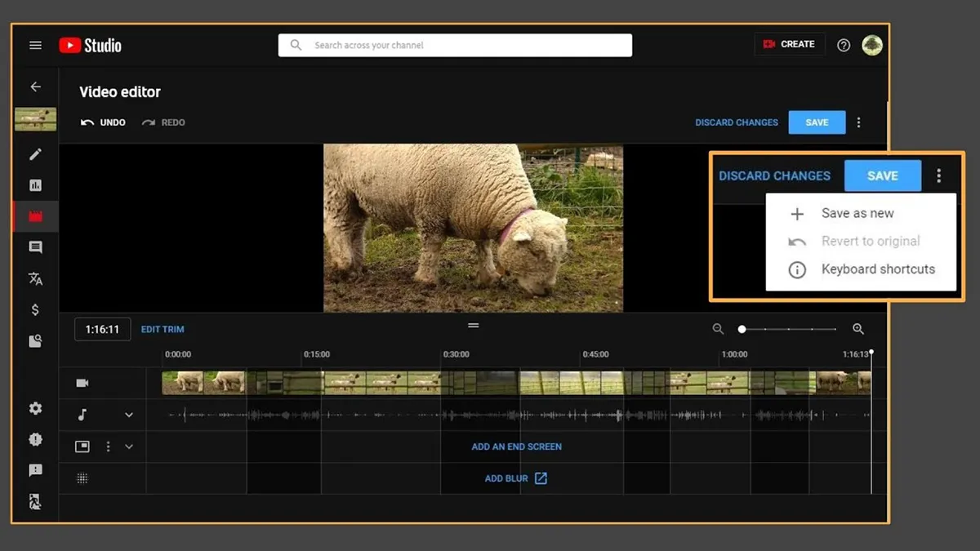Open the hamburger navigation menu
This screenshot has height=551, width=980.
(x=35, y=45)
